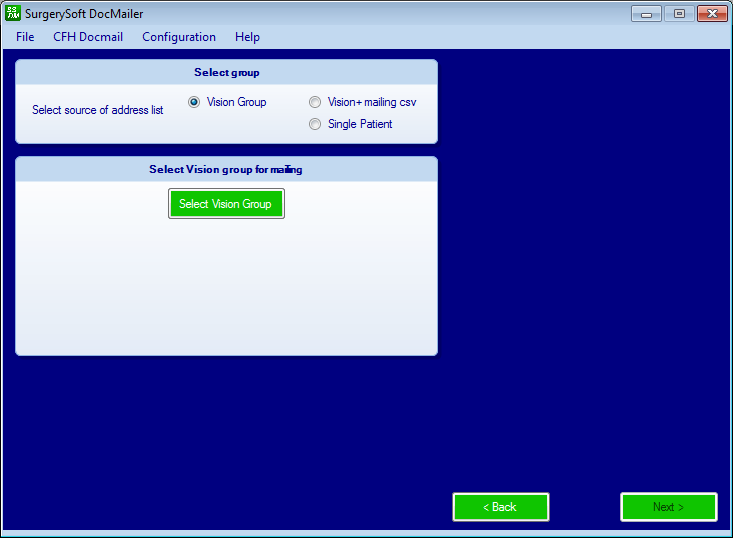Viewport: 733px width, 538px height.
Task: Open the CFH Docmail menu
Action: [88, 37]
